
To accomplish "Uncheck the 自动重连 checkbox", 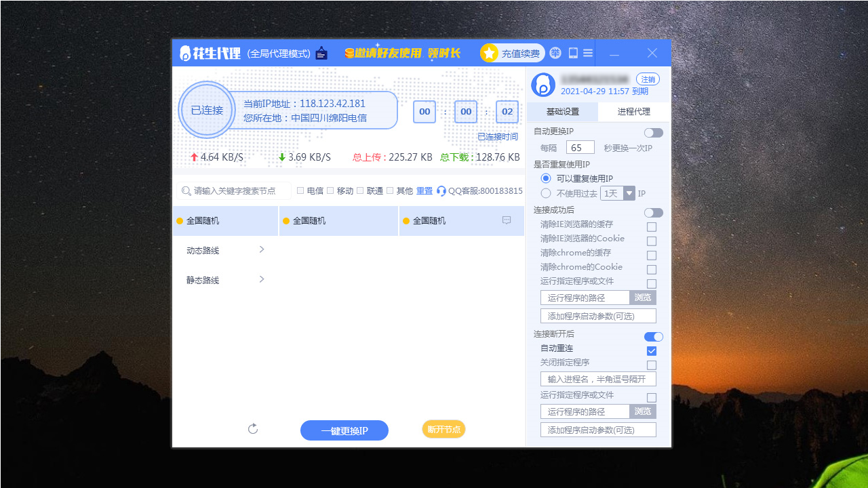I will pyautogui.click(x=652, y=351).
